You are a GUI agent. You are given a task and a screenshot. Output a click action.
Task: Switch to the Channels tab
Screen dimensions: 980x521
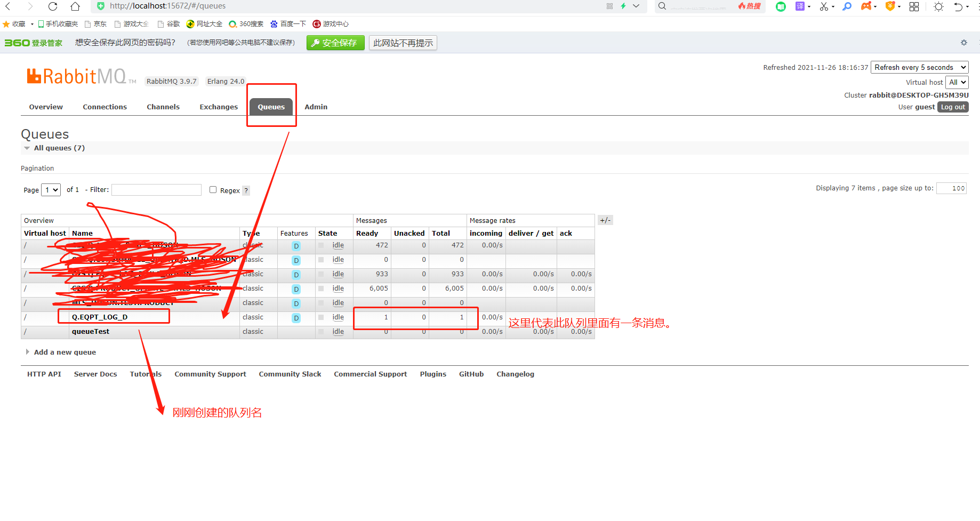click(163, 107)
